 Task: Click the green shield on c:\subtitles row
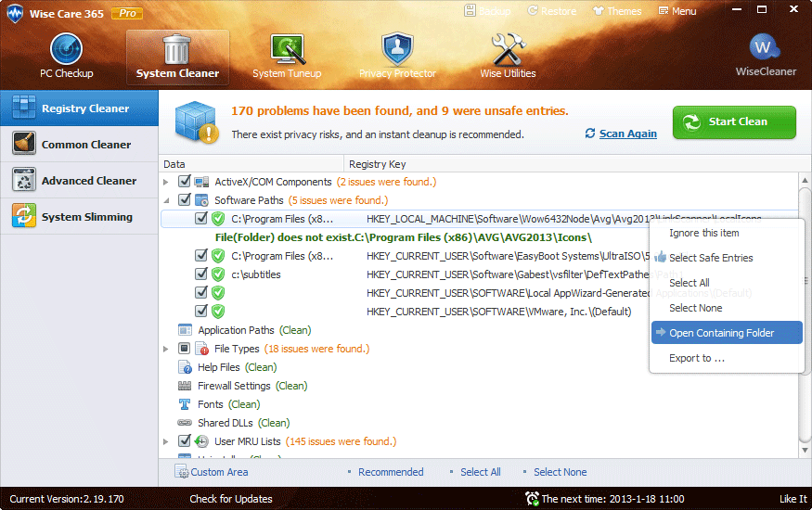tap(218, 274)
